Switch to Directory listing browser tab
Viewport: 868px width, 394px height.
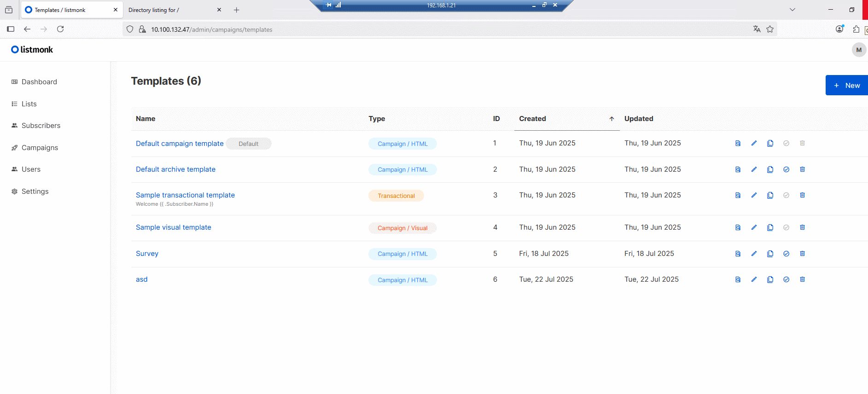click(170, 10)
